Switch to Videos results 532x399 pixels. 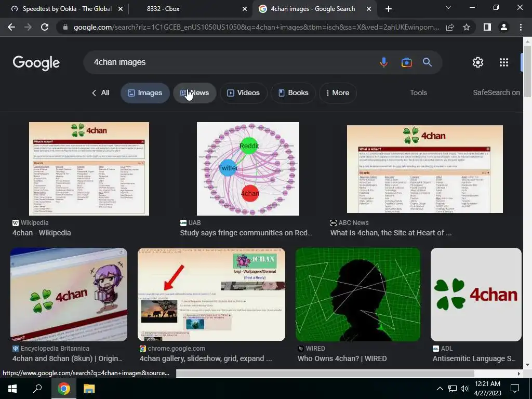pos(244,92)
